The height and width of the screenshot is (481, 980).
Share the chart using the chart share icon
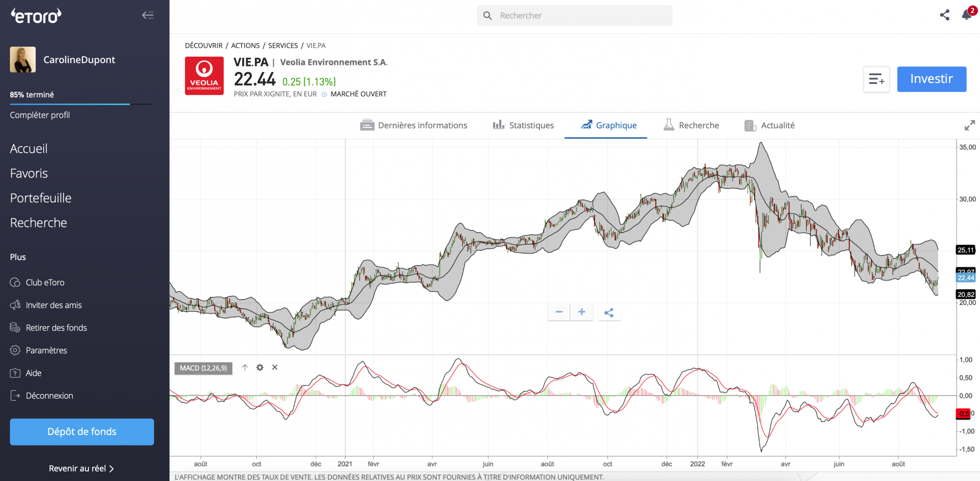[609, 313]
